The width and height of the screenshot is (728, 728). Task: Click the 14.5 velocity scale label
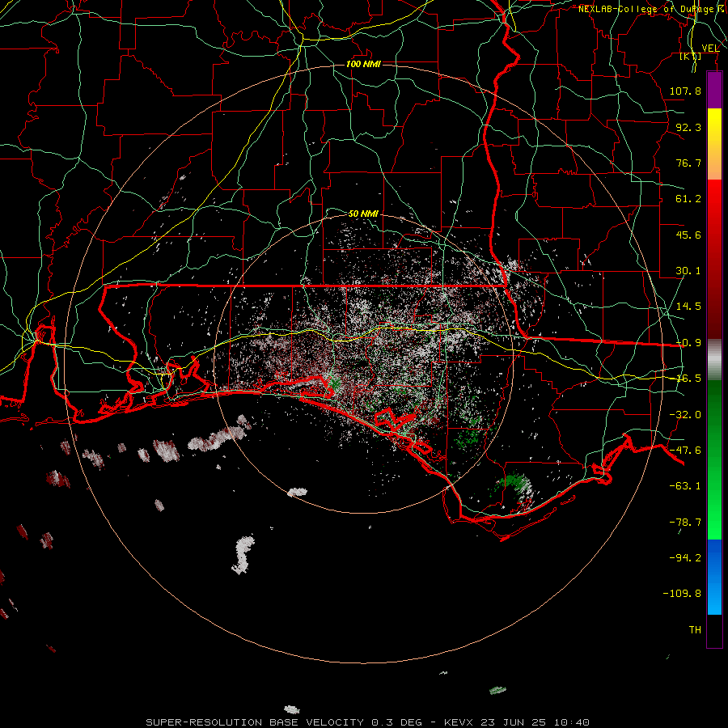(x=688, y=307)
